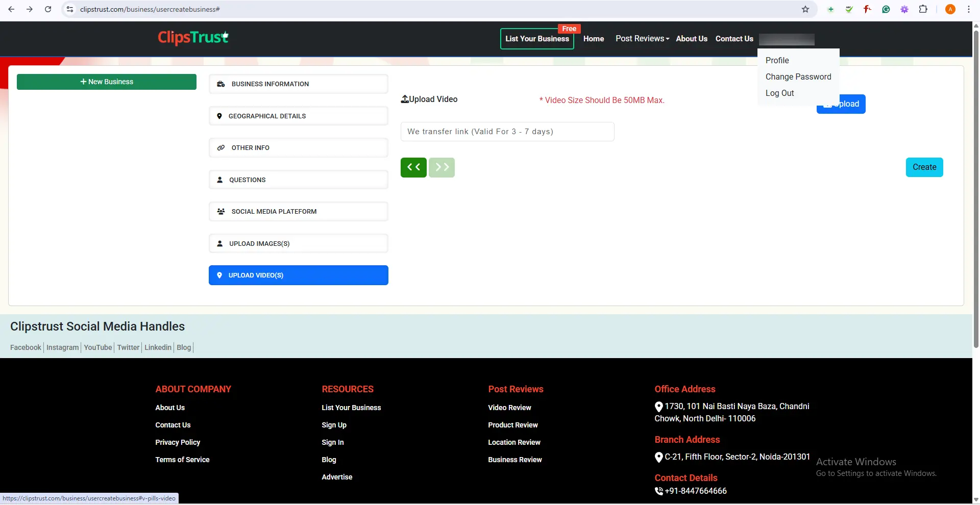Screen dimensions: 980x505
Task: Open the extensions puzzle icon
Action: click(x=923, y=9)
